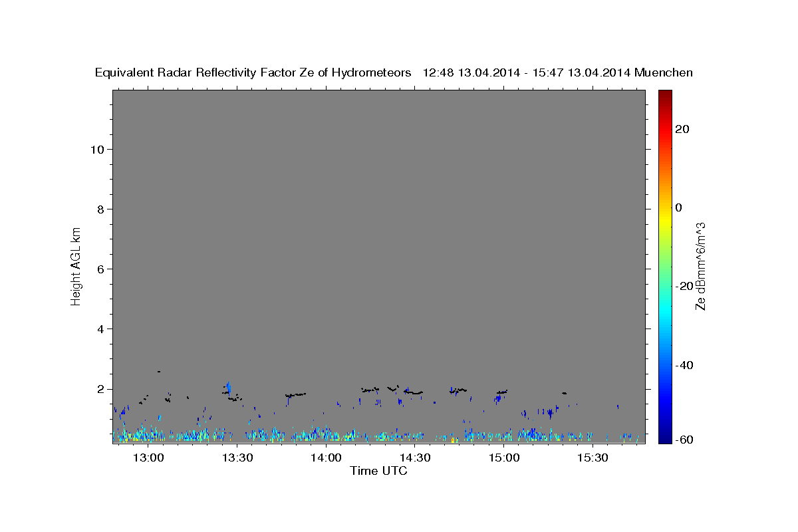Click the Time UTC axis title
Image resolution: width=798 pixels, height=532 pixels.
pyautogui.click(x=378, y=471)
